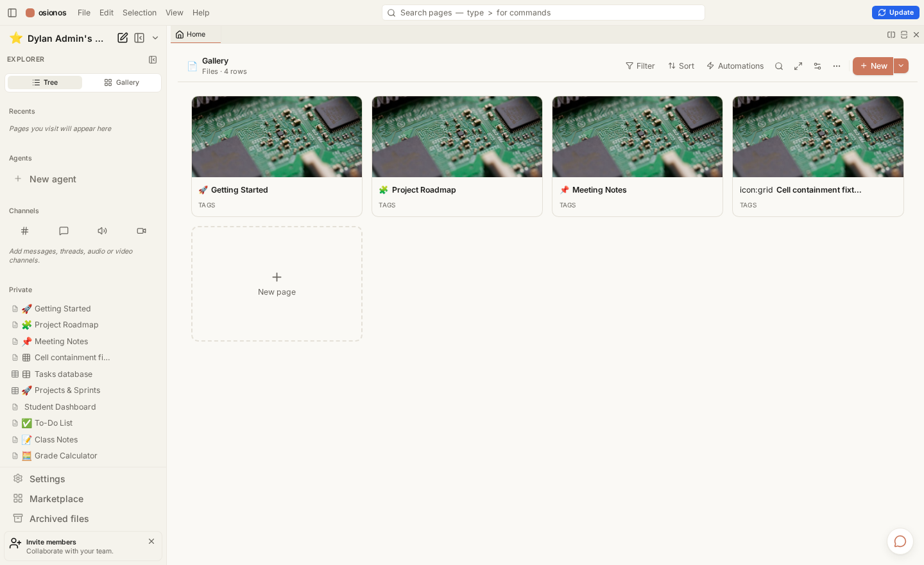Open the chat bubble assistant button

[900, 541]
